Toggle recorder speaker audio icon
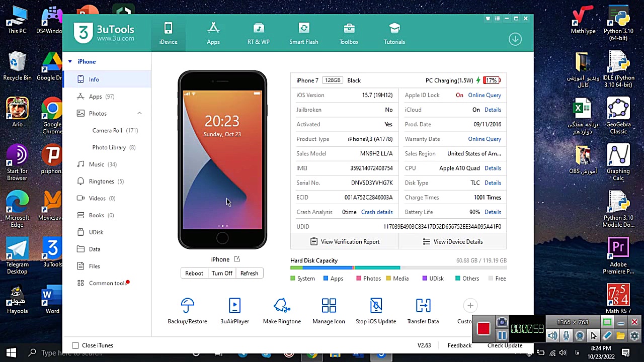Viewport: 644px width, 362px height. 552,336
